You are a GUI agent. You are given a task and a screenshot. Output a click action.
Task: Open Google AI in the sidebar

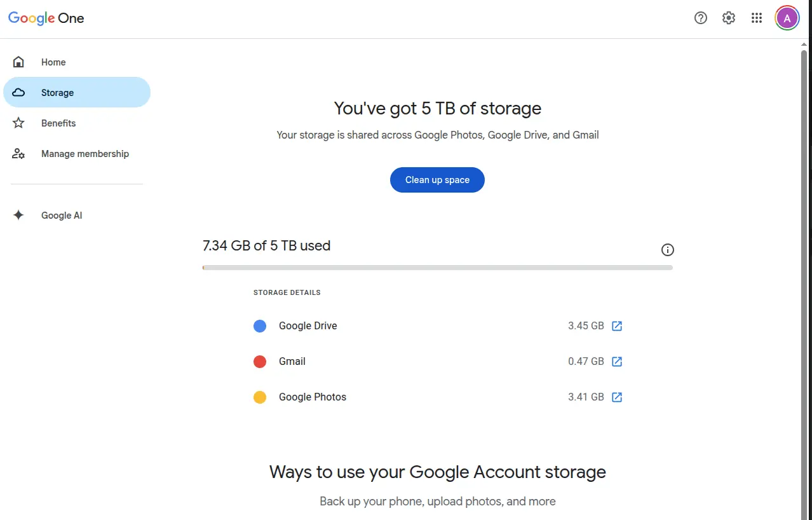(x=77, y=215)
